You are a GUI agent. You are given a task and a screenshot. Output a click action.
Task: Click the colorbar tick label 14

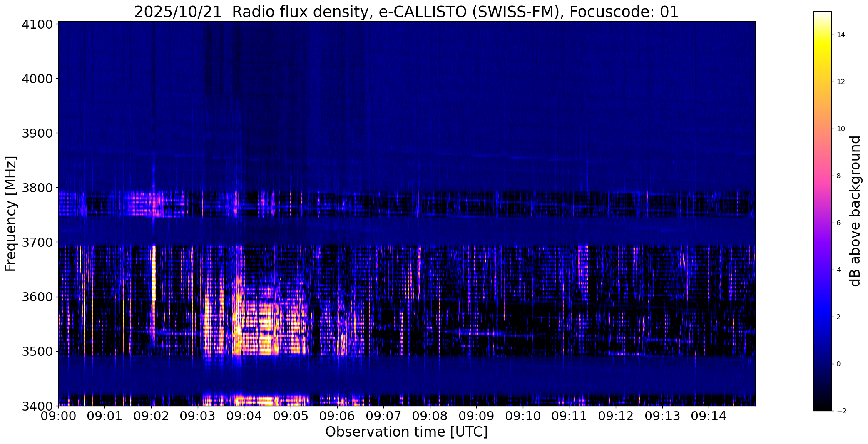pos(841,35)
